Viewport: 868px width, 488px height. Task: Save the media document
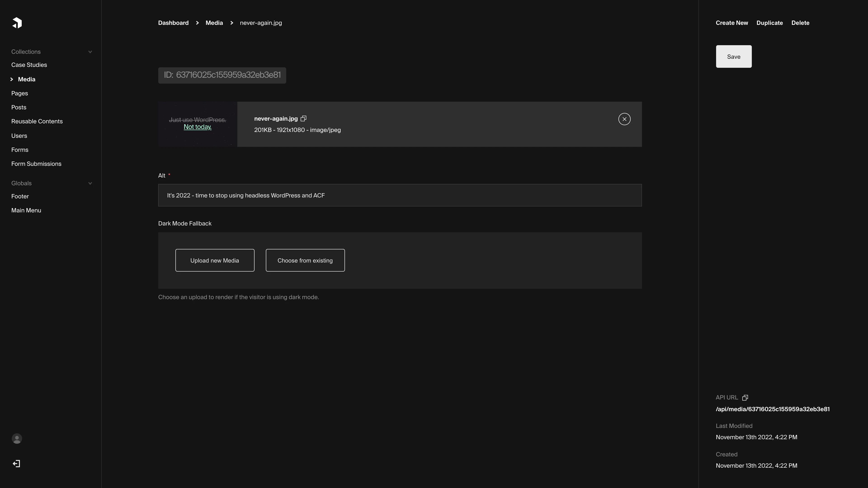734,56
